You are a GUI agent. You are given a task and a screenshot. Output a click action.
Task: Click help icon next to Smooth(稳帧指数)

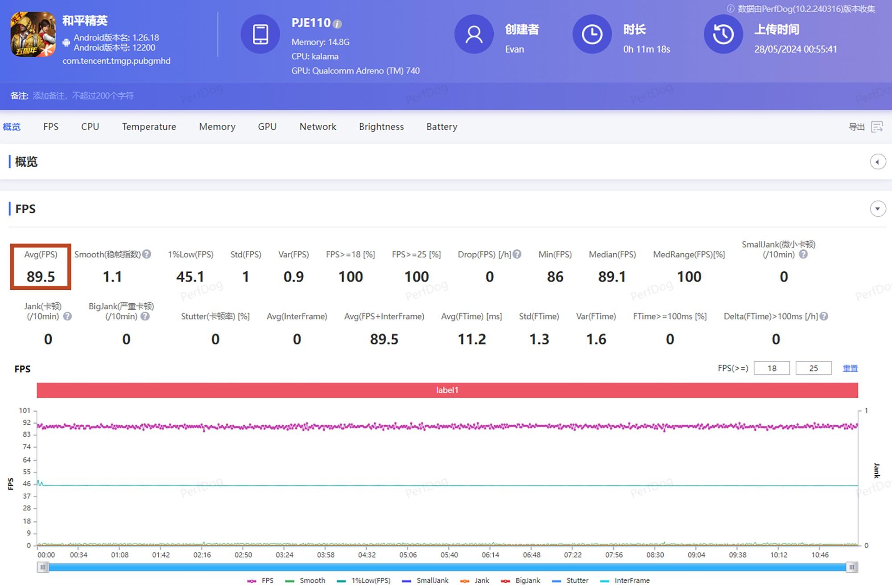(147, 255)
